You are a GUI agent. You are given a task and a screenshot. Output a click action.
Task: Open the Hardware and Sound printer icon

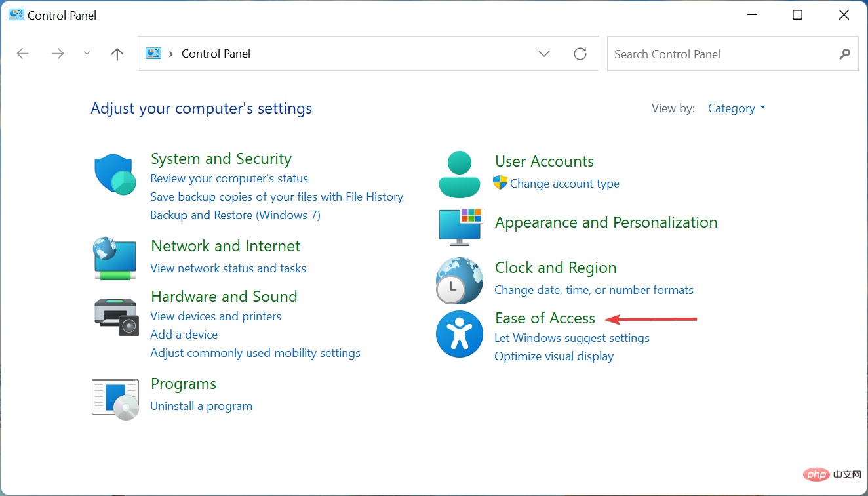pos(116,316)
